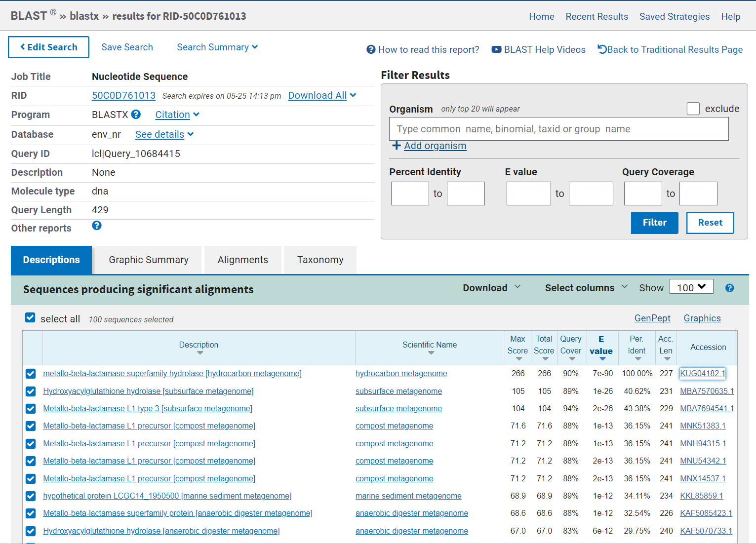
Task: Click the Back to Traditional Results undo icon
Action: [x=602, y=49]
